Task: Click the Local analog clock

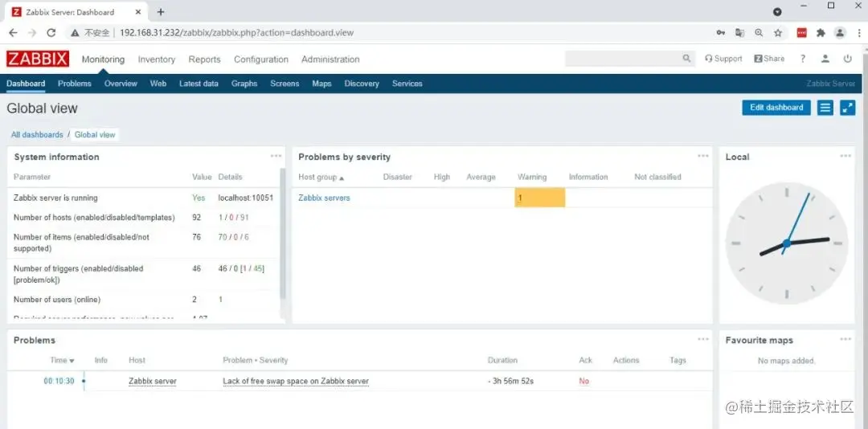Action: tap(786, 243)
